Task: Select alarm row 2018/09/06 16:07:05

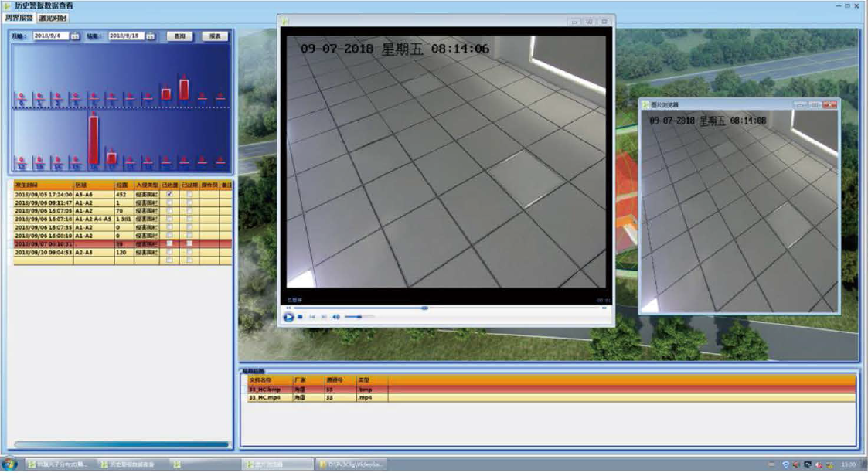Action: click(122, 211)
